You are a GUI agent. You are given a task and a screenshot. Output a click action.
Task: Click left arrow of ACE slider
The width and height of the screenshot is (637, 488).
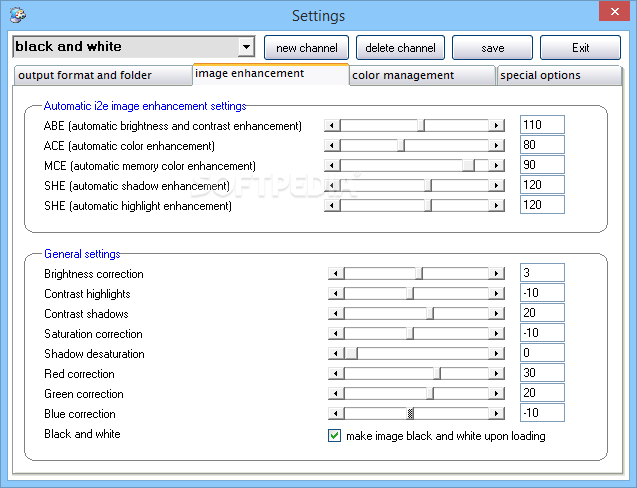332,145
